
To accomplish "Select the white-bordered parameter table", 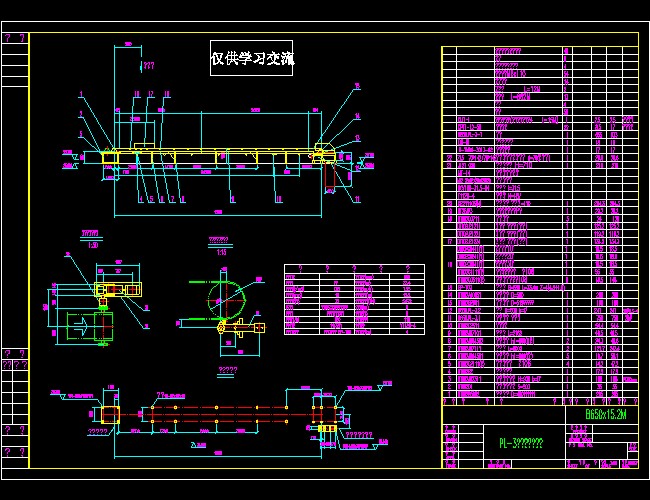I will click(x=354, y=299).
